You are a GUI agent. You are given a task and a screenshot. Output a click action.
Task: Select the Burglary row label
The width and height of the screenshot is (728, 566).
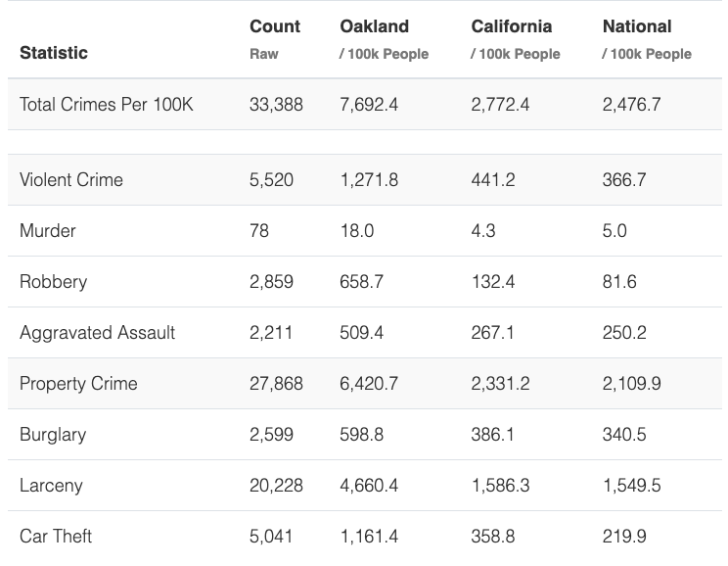tap(53, 435)
